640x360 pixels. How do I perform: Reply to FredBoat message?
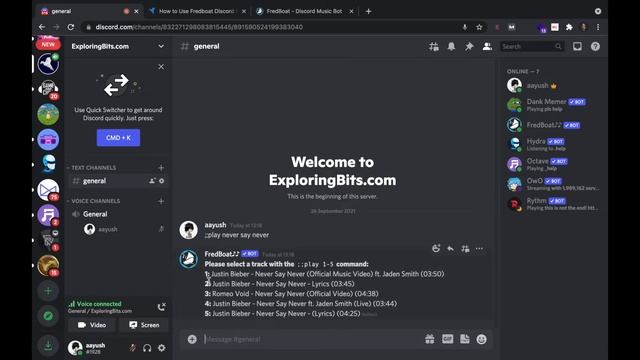click(450, 248)
